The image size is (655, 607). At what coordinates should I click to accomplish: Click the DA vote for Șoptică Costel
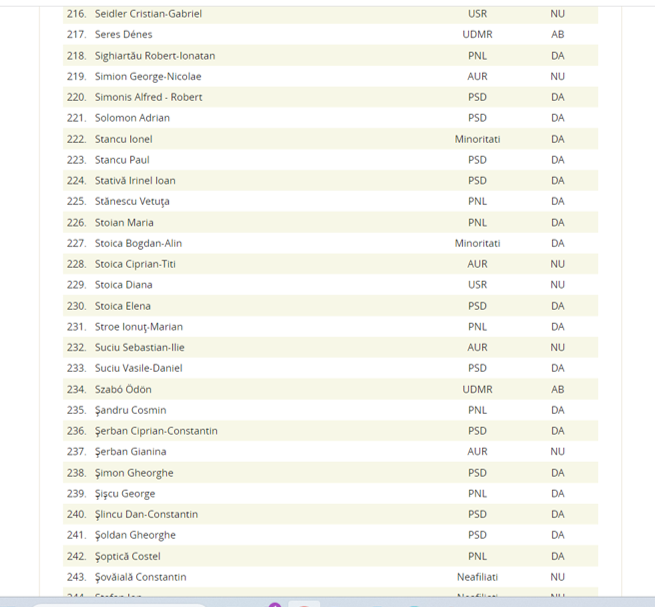557,556
